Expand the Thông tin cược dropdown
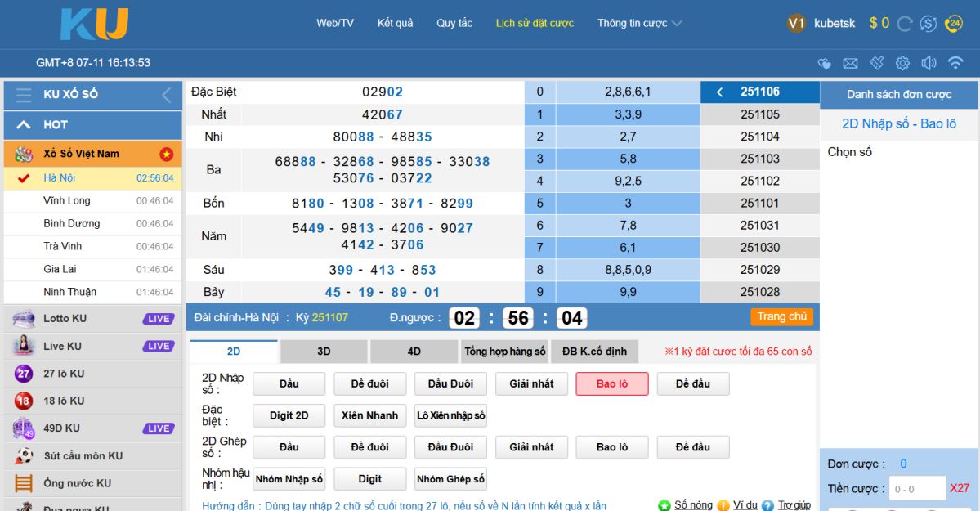The width and height of the screenshot is (980, 511). click(639, 23)
